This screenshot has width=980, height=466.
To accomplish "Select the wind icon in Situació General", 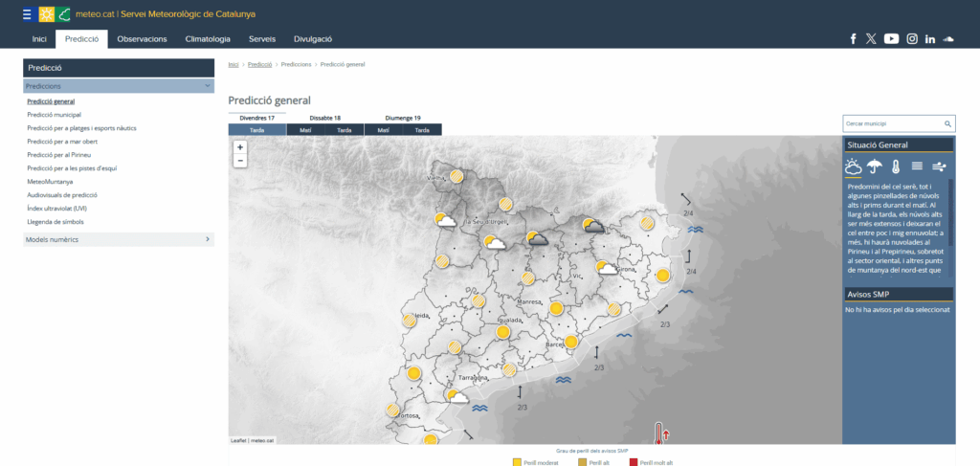I will [x=938, y=166].
